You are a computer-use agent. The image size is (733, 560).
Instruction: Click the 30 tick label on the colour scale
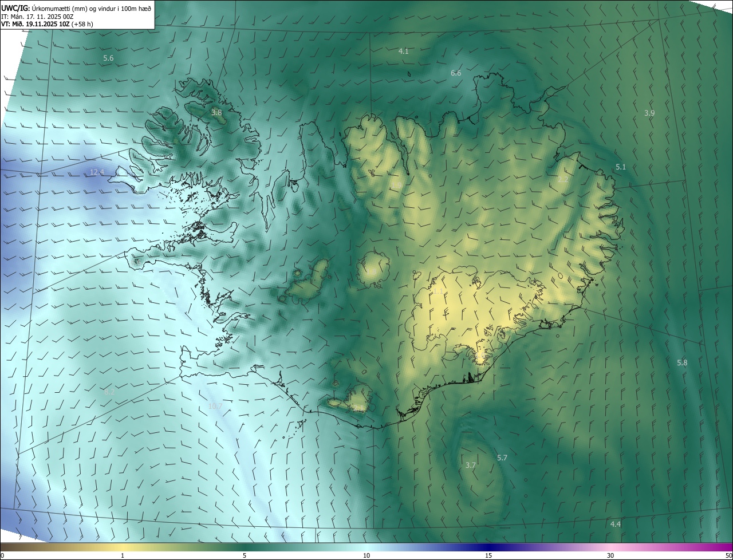610,555
